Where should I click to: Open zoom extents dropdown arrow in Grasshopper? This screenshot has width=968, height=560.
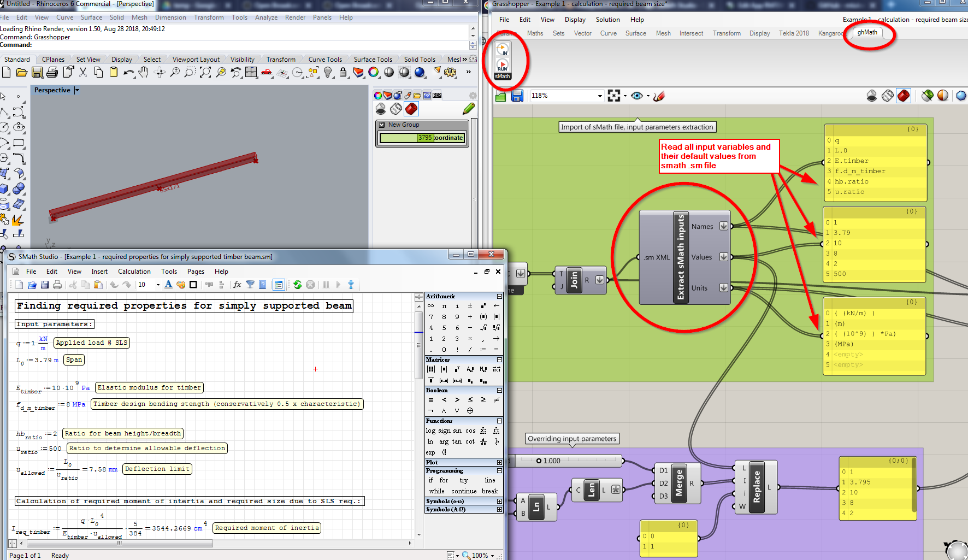[625, 96]
